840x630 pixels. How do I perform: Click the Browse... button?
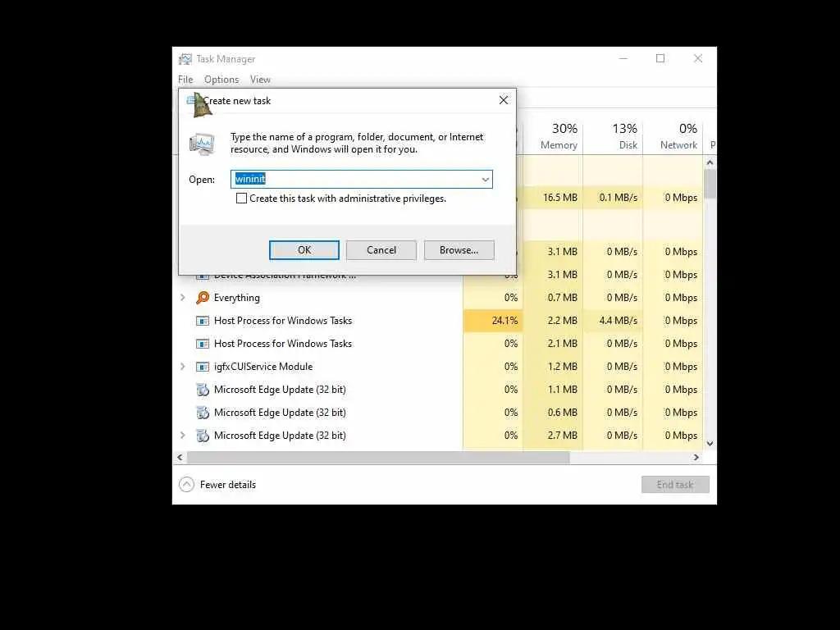pyautogui.click(x=459, y=250)
